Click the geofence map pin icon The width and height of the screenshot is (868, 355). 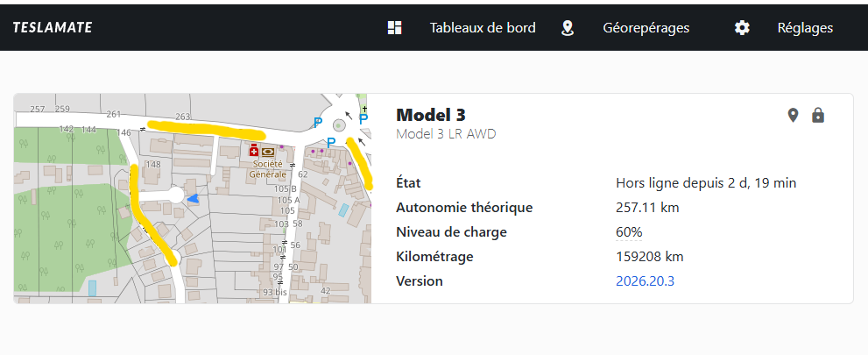tap(567, 28)
